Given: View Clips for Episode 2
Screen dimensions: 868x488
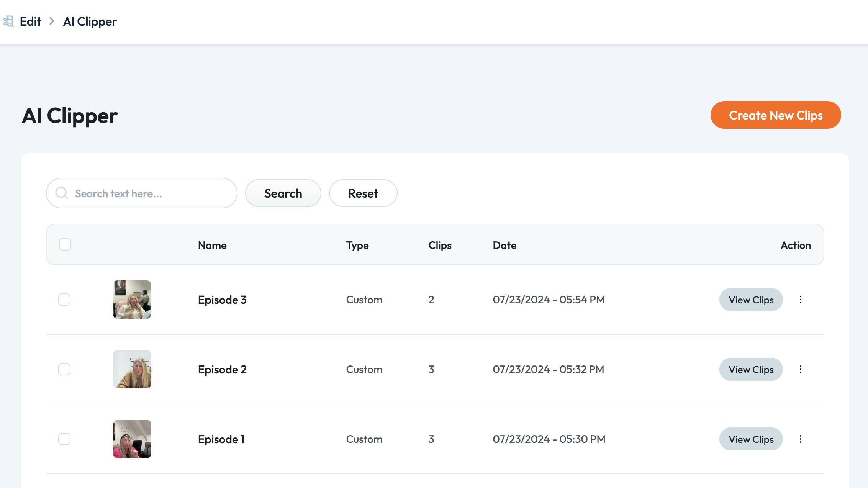Looking at the screenshot, I should (x=751, y=369).
